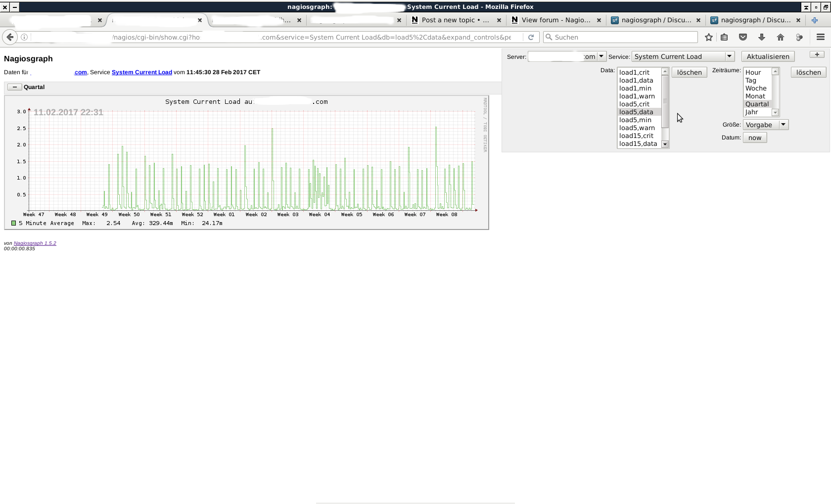
Task: Open the Service dropdown
Action: tap(683, 56)
